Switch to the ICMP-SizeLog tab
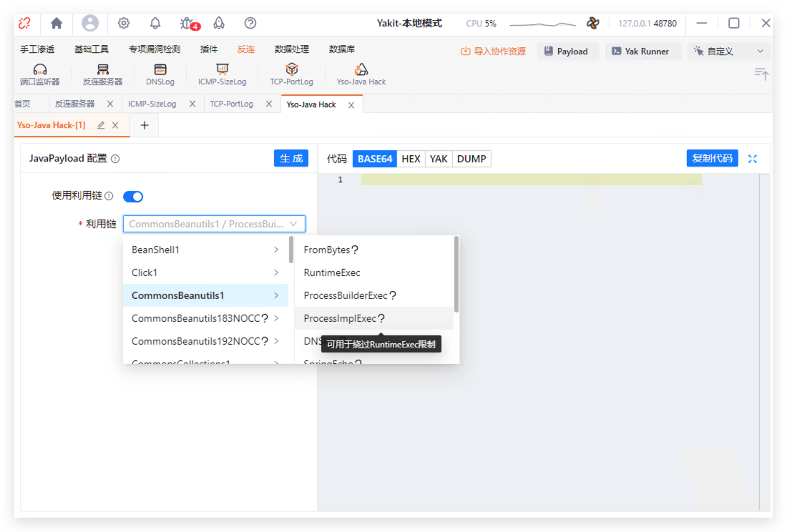 click(152, 104)
